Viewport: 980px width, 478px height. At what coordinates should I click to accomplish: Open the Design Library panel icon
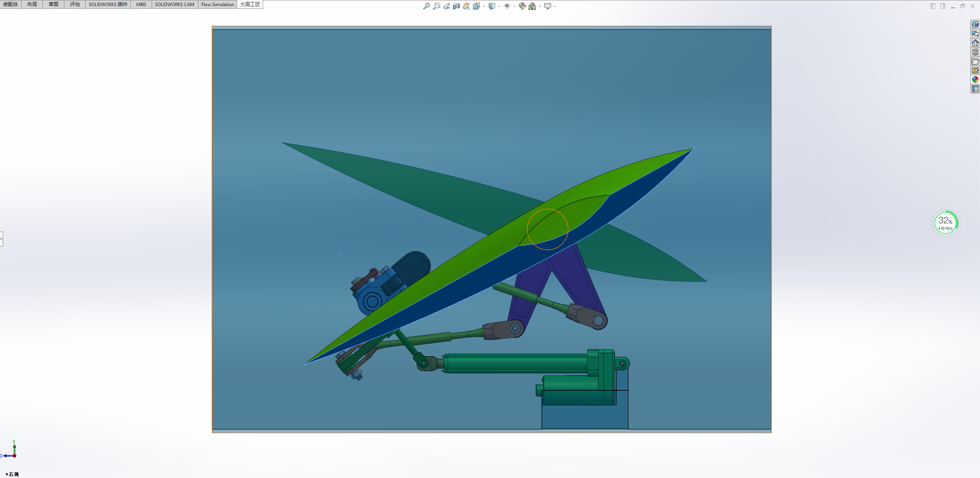click(x=975, y=52)
